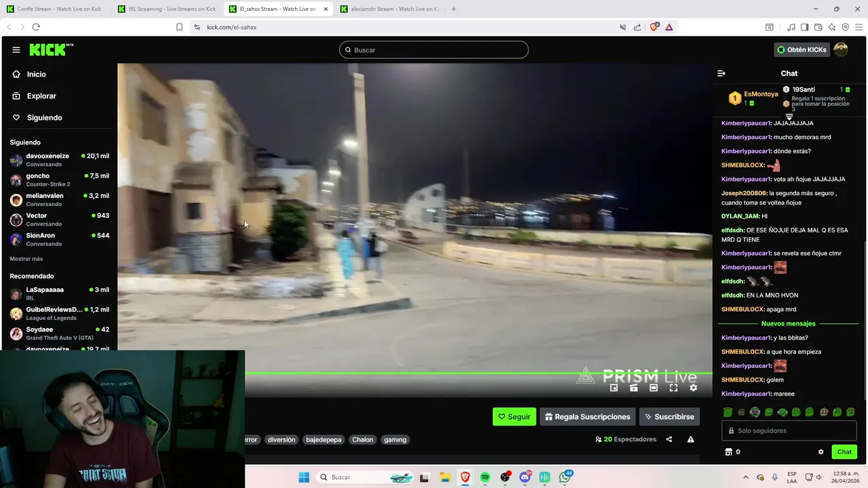Screen dimensions: 868x488
Task: Open Brave Wallet icon
Action: (x=818, y=27)
